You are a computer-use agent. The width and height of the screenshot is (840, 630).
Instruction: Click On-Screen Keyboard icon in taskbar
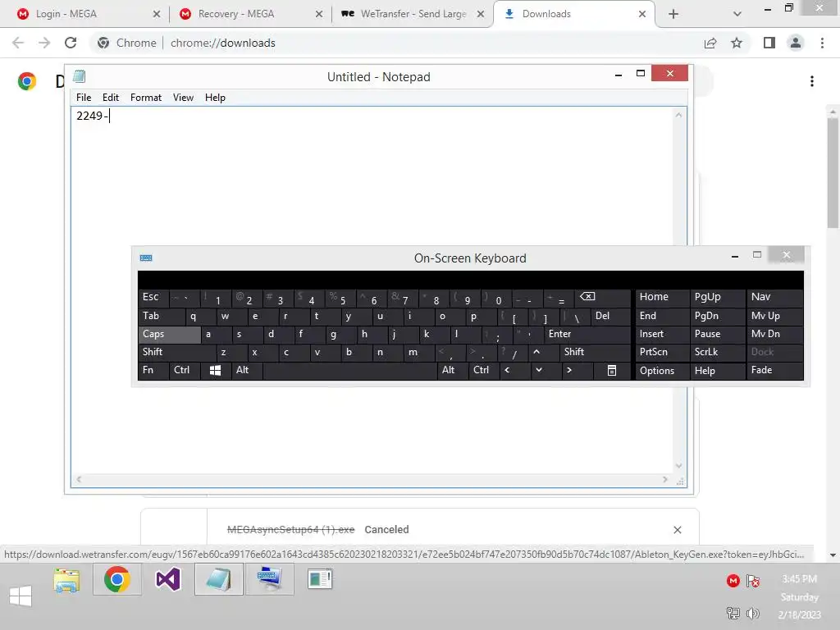[x=269, y=579]
